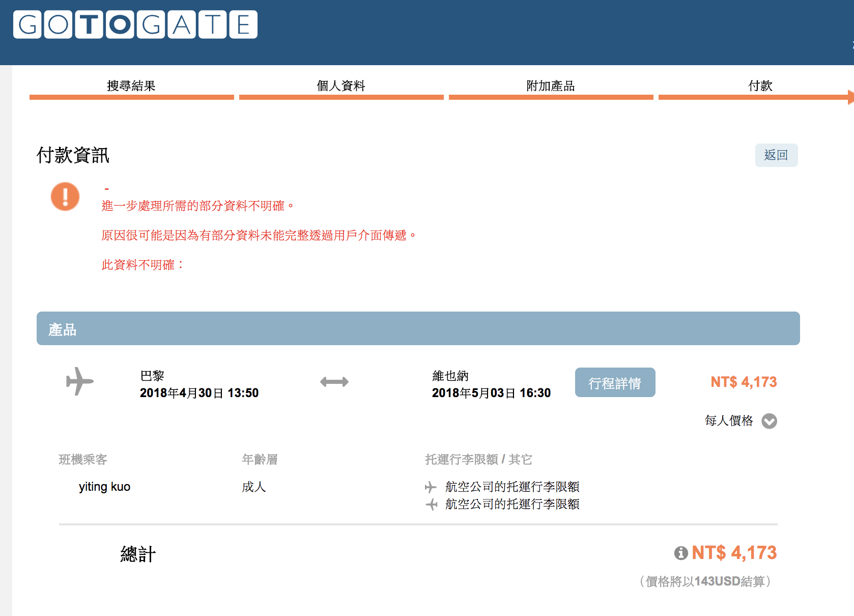Image resolution: width=854 pixels, height=616 pixels.
Task: Click the first 航空公司的托運行李限額 link
Action: coord(513,487)
